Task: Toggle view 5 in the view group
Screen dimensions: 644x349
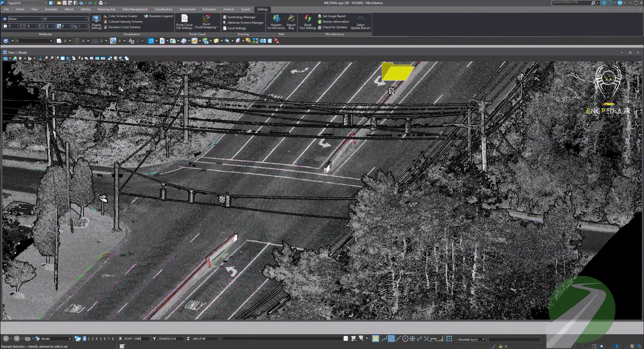Action: (100, 339)
